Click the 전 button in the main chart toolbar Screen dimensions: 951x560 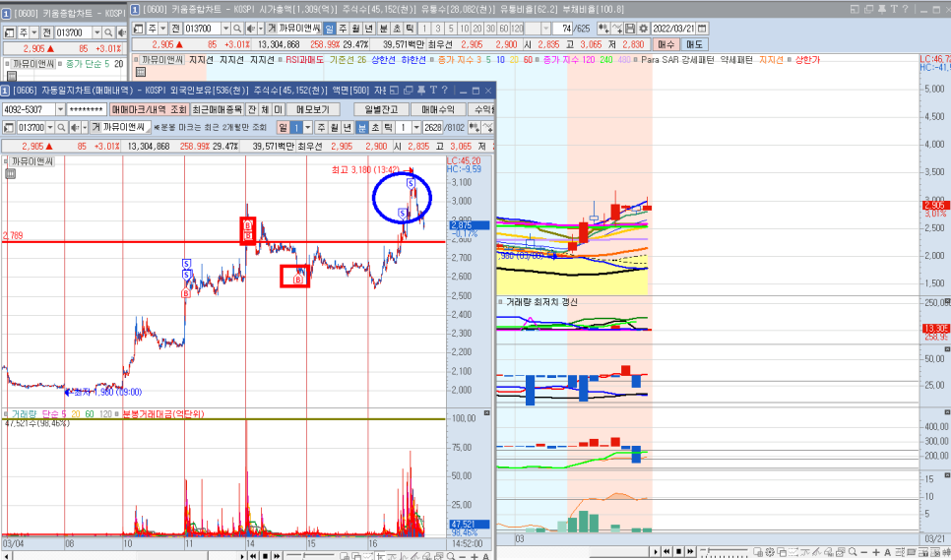pyautogui.click(x=175, y=29)
